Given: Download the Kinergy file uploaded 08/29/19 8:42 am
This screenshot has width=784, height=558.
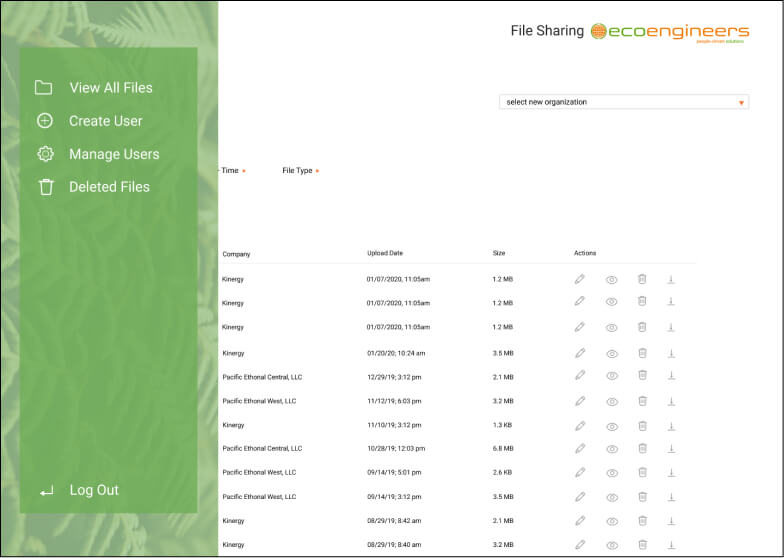Looking at the screenshot, I should click(672, 520).
